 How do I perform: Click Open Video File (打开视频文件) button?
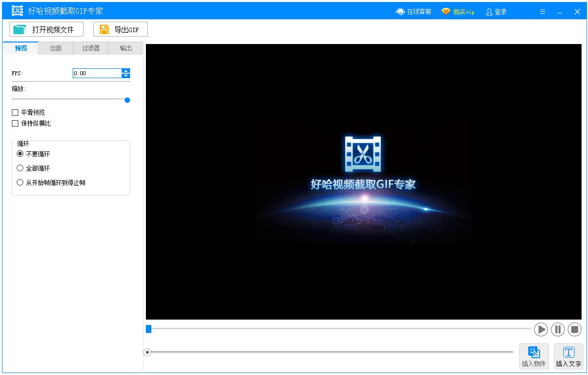[46, 30]
